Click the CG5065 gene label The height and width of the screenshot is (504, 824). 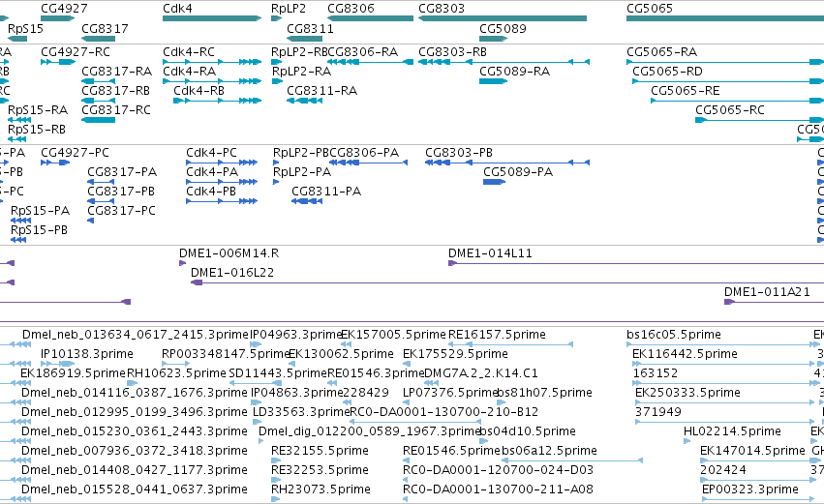(x=650, y=9)
